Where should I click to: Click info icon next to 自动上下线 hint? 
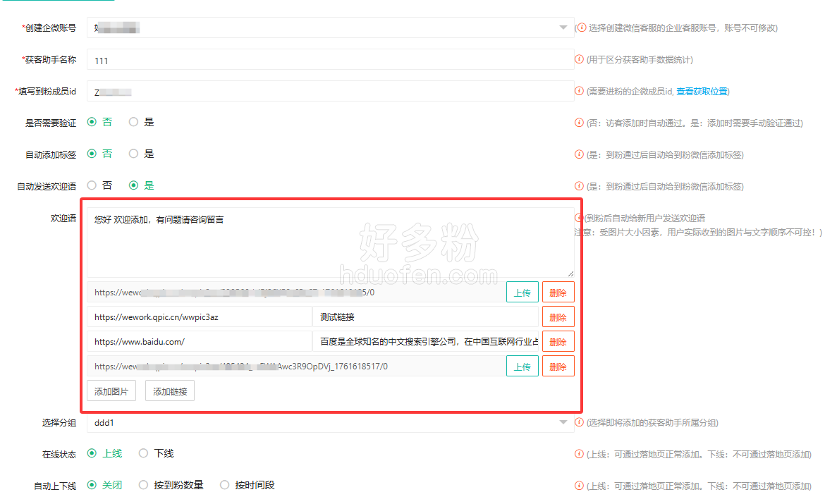tap(580, 486)
